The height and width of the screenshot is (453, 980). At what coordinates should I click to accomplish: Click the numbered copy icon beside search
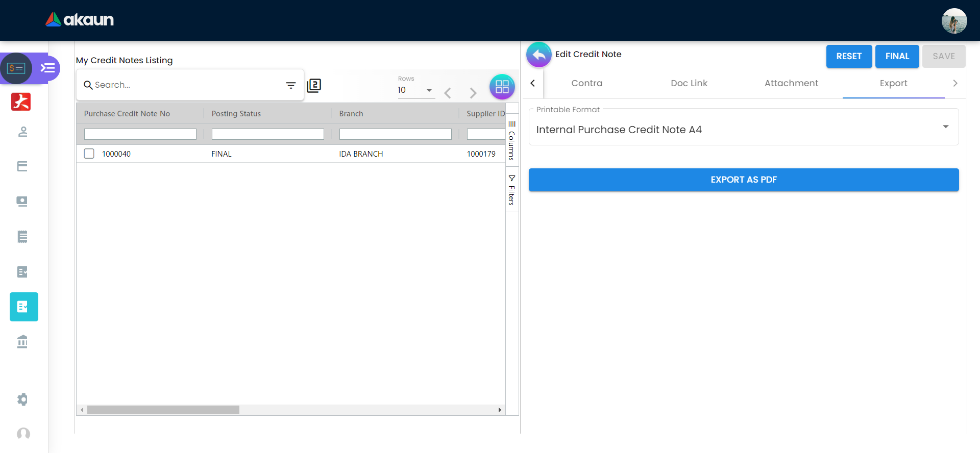314,85
